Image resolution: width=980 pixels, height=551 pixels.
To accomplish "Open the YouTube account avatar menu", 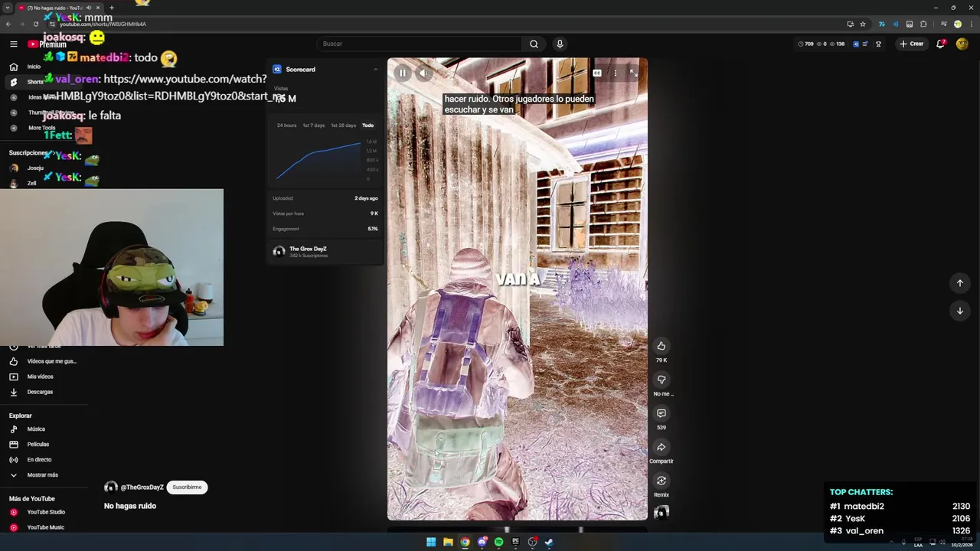I will pyautogui.click(x=962, y=44).
